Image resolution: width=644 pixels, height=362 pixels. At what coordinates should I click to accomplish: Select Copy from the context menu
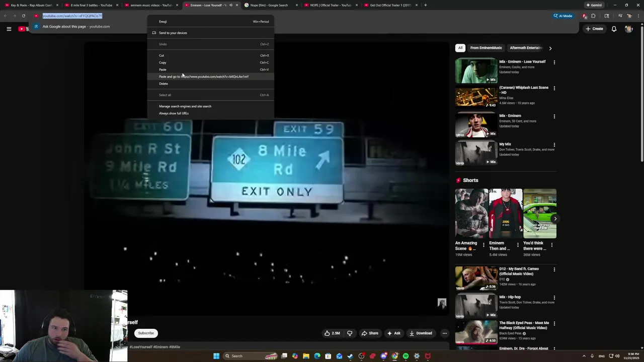coord(211,62)
